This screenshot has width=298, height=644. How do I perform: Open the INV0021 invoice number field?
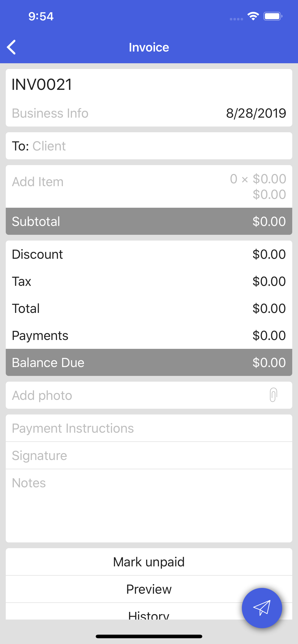point(42,84)
